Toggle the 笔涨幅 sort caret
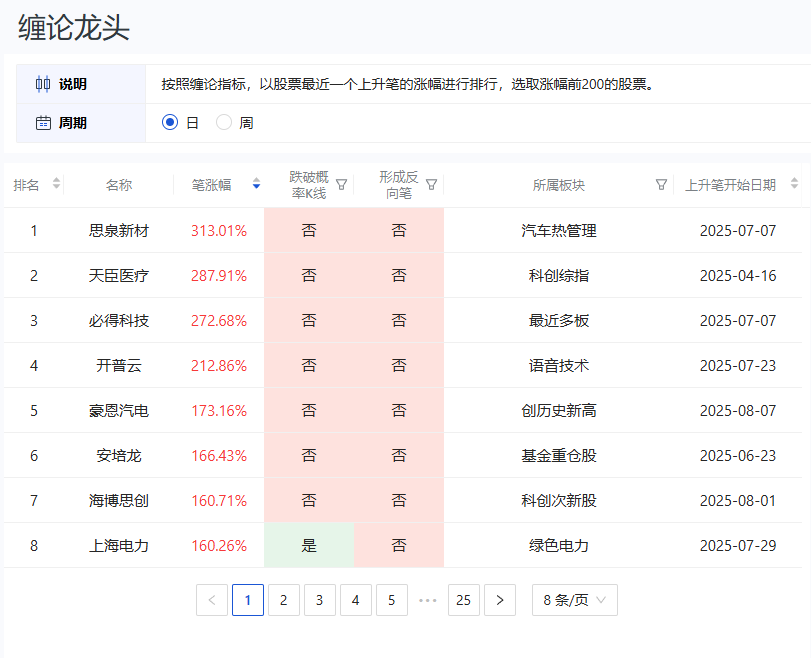Screen dimensions: 811x658 [256, 184]
